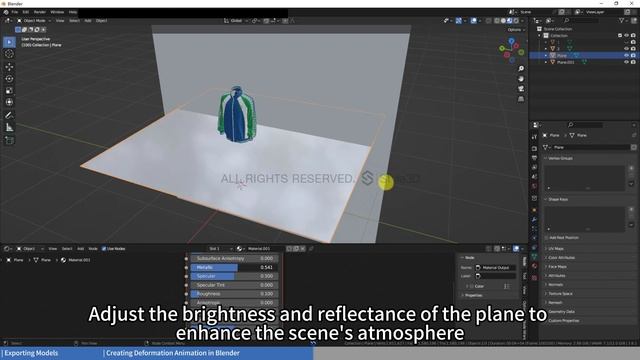Click the Specular slider
The image size is (640, 360).
click(235, 276)
